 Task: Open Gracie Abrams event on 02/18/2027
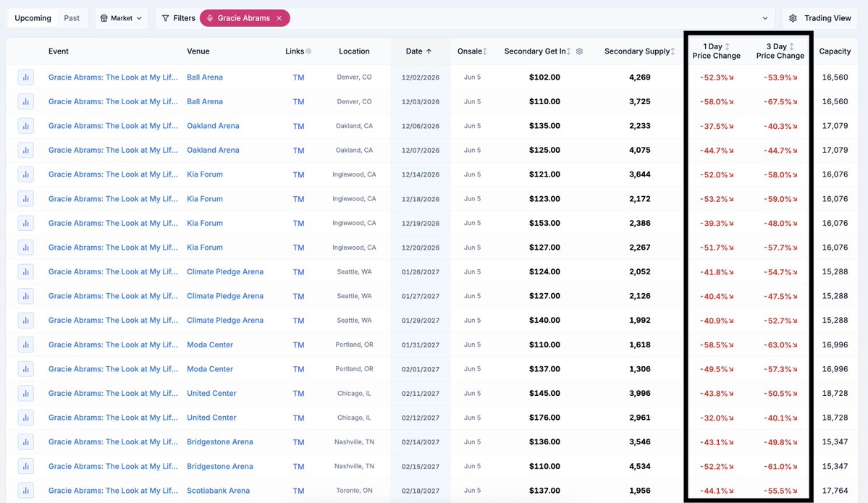coord(113,491)
